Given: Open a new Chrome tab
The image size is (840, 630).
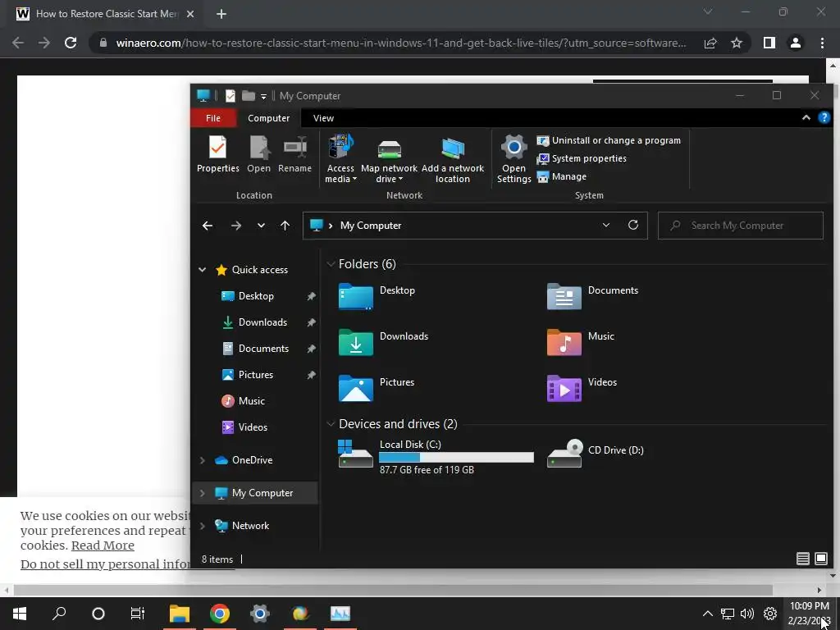Looking at the screenshot, I should point(221,14).
